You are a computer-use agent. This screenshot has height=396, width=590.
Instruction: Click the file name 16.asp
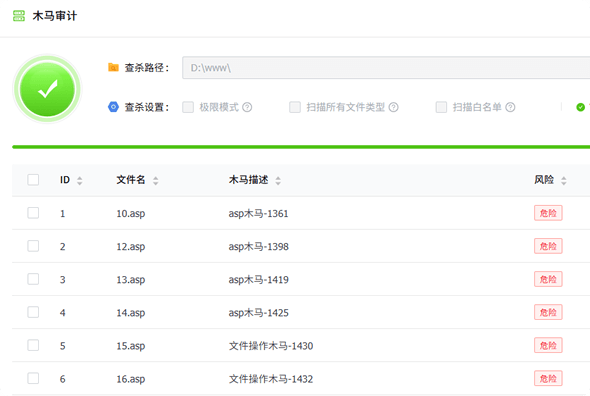point(131,379)
